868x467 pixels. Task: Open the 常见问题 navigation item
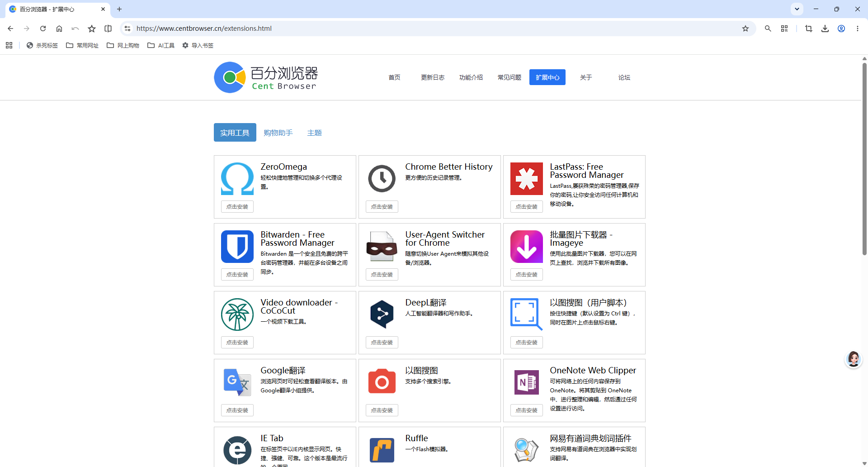coord(509,77)
